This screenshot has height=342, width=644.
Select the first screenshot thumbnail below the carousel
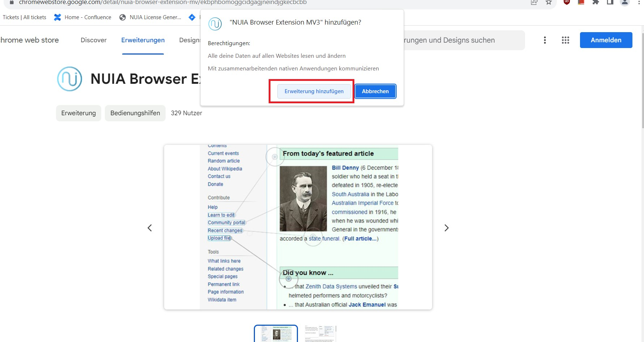(x=276, y=333)
